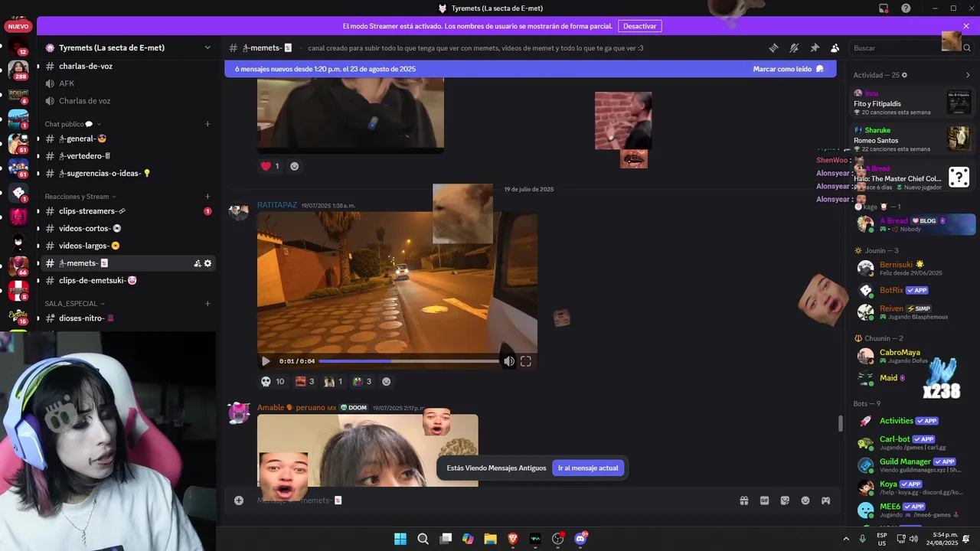This screenshot has height=551, width=980.
Task: Open the emoji picker
Action: click(x=805, y=500)
